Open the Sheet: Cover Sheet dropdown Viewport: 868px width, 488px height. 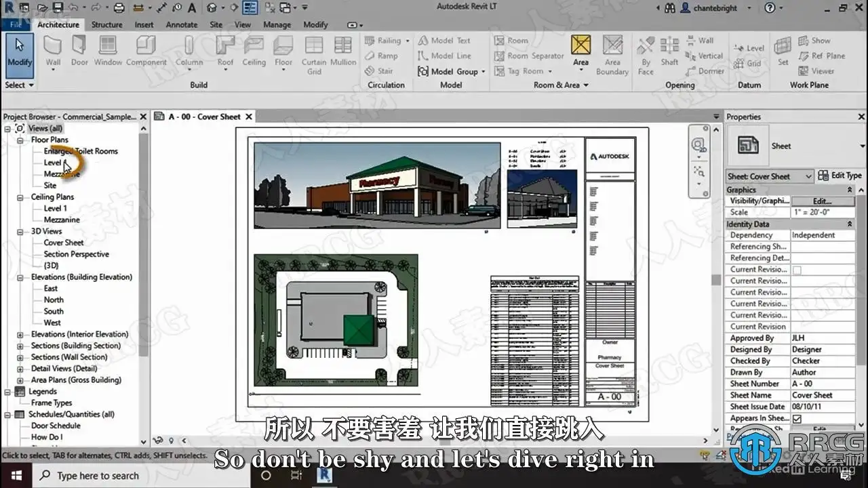point(770,176)
